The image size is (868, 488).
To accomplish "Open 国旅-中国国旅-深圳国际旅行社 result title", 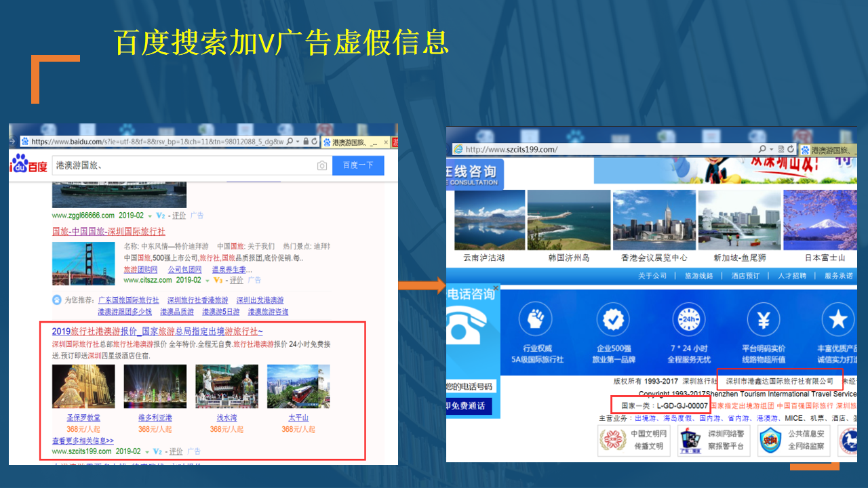I will point(108,232).
